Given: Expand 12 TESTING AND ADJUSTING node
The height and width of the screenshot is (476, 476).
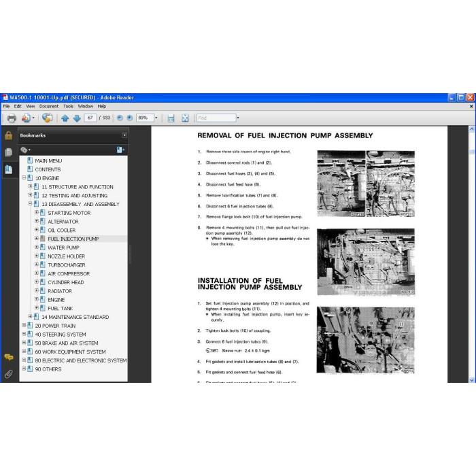Looking at the screenshot, I should coord(30,195).
